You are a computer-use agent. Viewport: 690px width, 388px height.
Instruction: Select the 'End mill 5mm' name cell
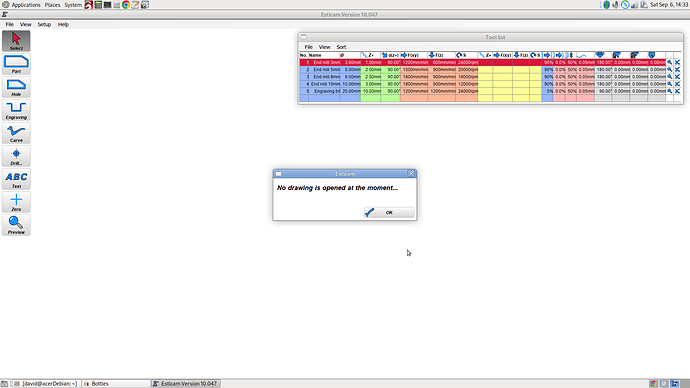click(324, 70)
